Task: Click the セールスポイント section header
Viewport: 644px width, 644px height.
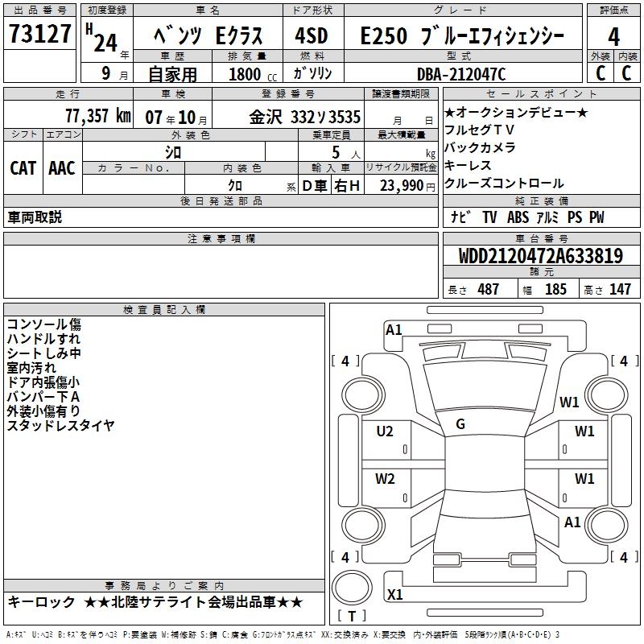Action: 541,93
